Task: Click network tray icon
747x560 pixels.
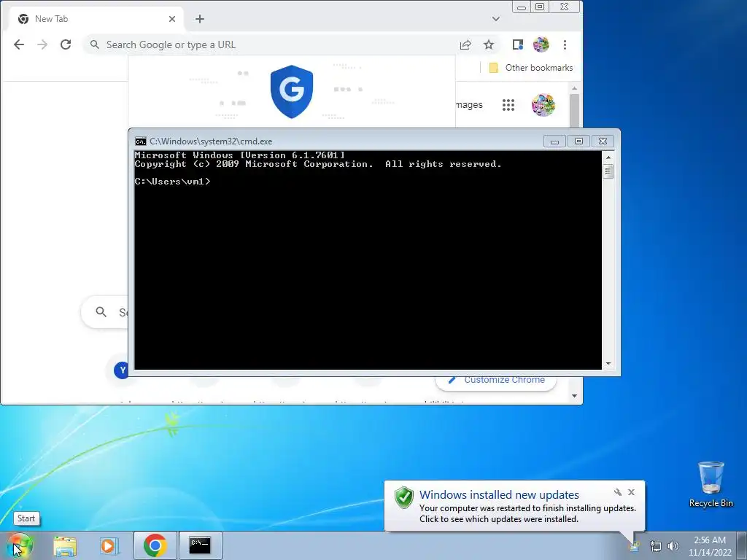Action: coord(656,546)
